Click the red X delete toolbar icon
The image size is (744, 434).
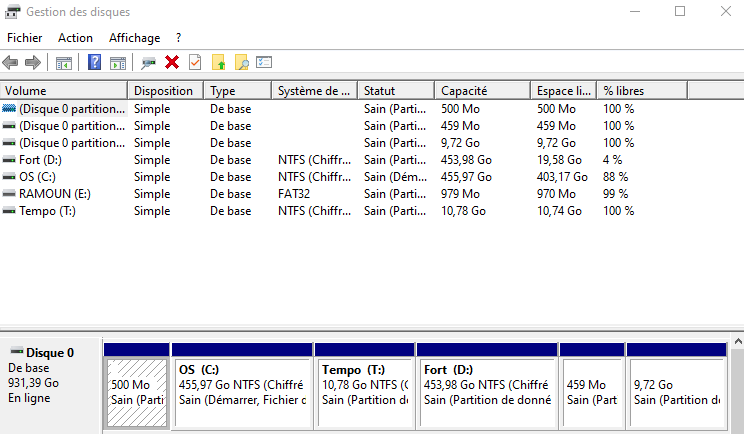pos(172,62)
